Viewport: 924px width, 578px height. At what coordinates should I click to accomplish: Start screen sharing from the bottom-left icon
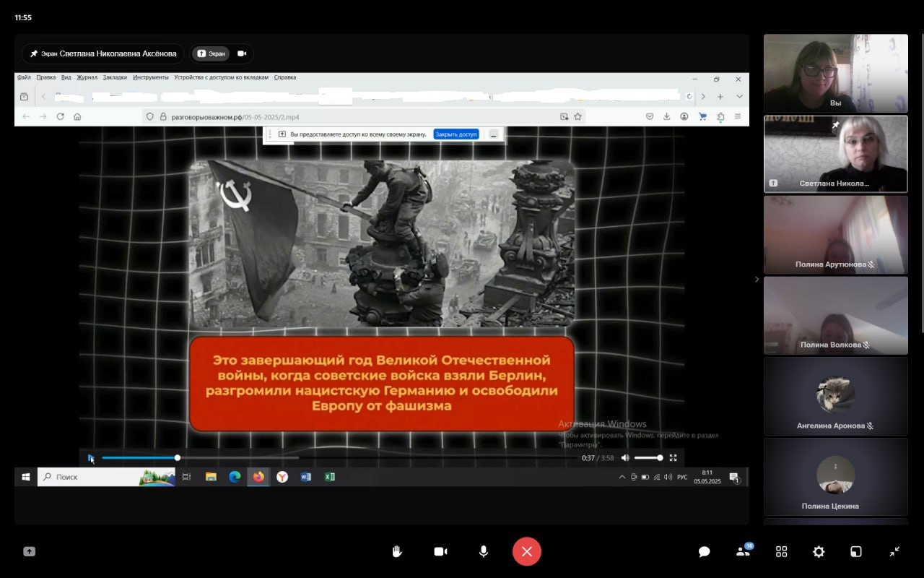(x=30, y=551)
